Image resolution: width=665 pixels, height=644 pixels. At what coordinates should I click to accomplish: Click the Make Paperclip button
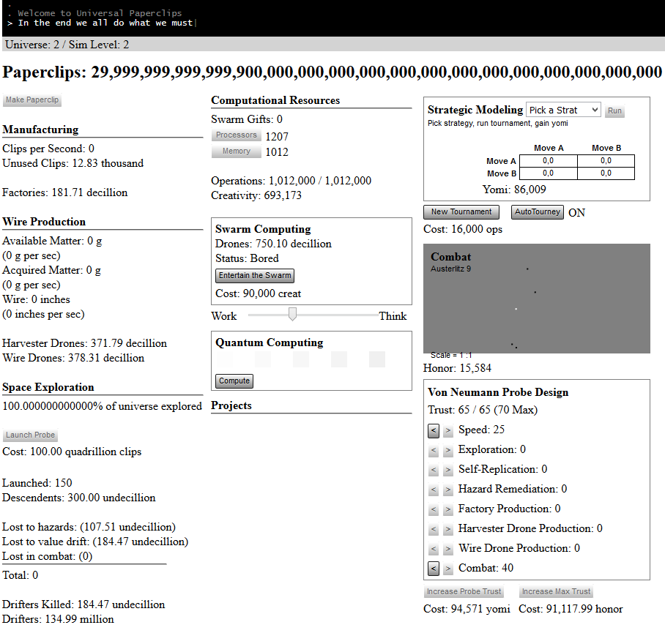pos(32,100)
